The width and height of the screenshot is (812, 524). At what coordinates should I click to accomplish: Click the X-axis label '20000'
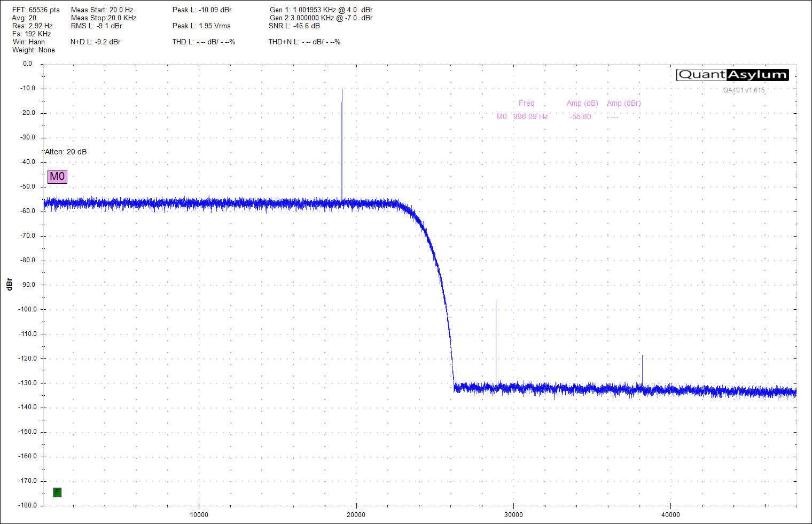pos(356,515)
